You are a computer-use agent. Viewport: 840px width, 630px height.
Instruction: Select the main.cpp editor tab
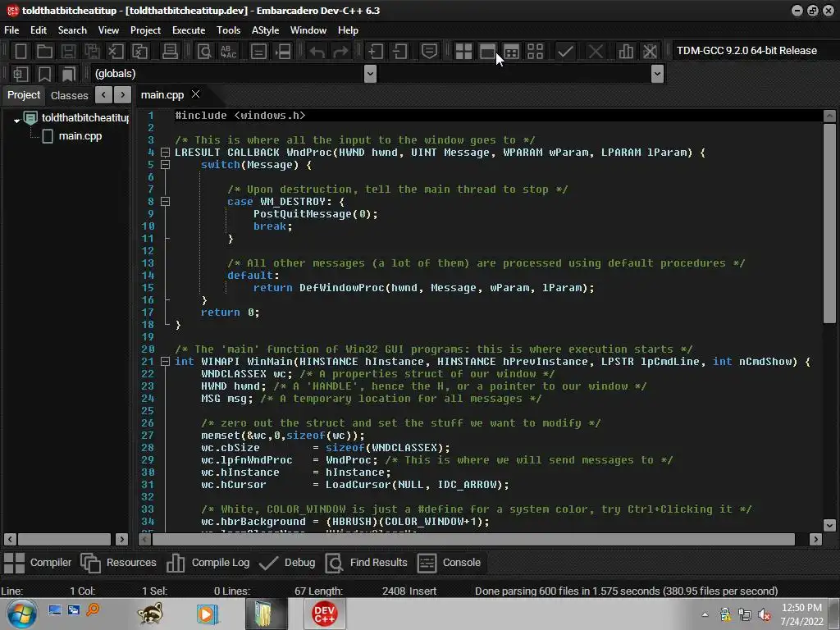click(x=162, y=95)
